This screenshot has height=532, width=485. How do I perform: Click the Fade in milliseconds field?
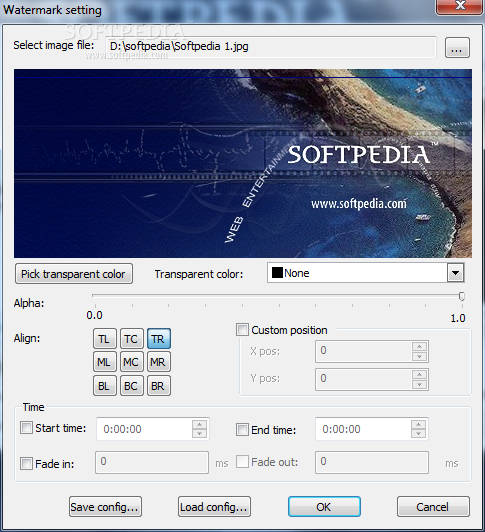pos(152,462)
